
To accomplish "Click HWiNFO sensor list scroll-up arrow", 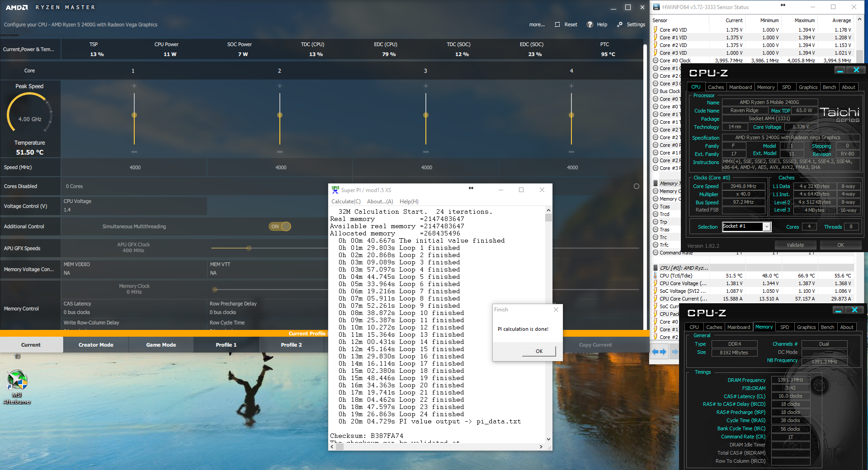I will (860, 19).
